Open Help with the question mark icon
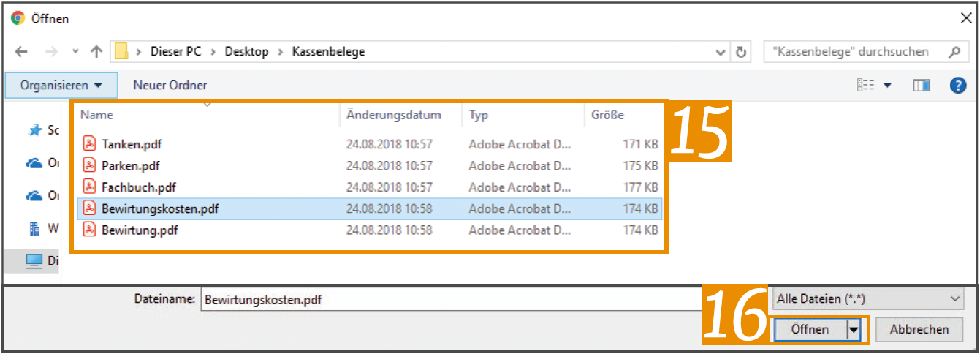The width and height of the screenshot is (980, 354). [x=958, y=86]
